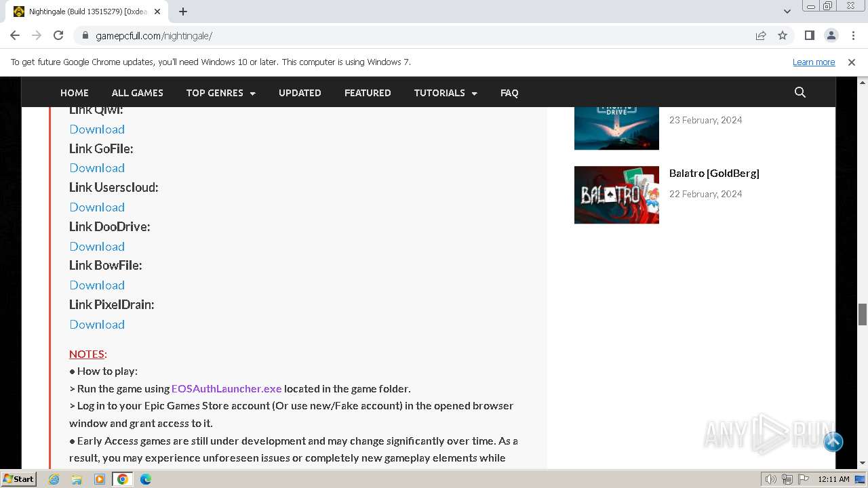Bookmark this page with star icon
Image resolution: width=868 pixels, height=488 pixels.
tap(783, 36)
